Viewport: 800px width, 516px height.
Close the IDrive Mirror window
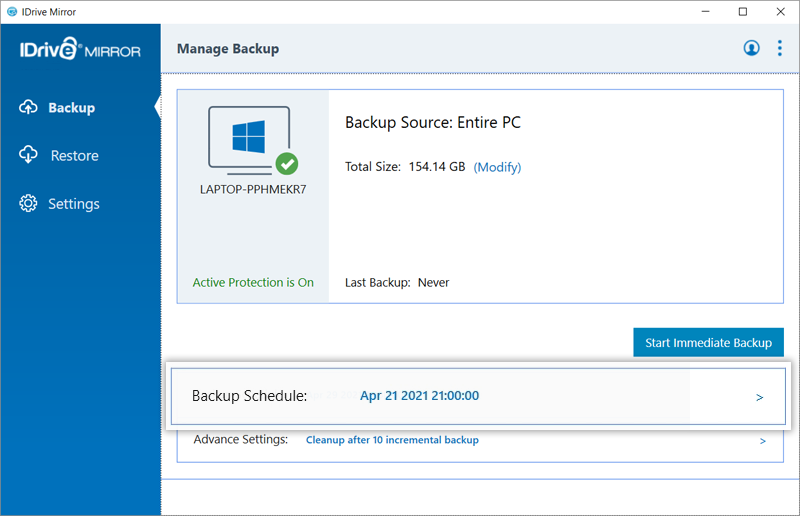click(x=781, y=12)
